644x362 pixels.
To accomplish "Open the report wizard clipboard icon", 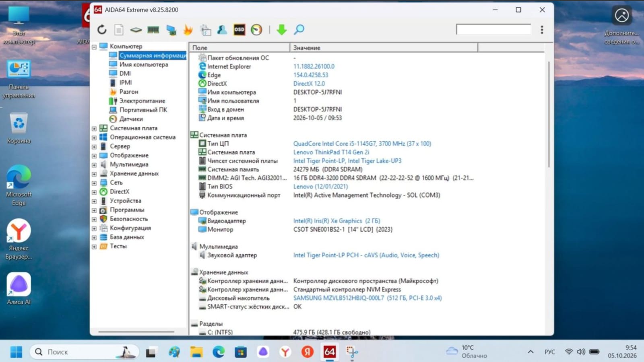I will pyautogui.click(x=206, y=30).
